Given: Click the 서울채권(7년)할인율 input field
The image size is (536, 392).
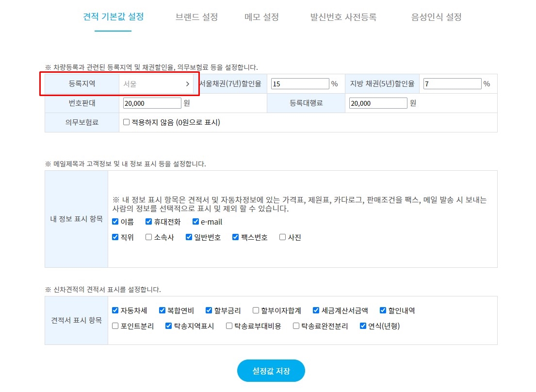Looking at the screenshot, I should 300,84.
